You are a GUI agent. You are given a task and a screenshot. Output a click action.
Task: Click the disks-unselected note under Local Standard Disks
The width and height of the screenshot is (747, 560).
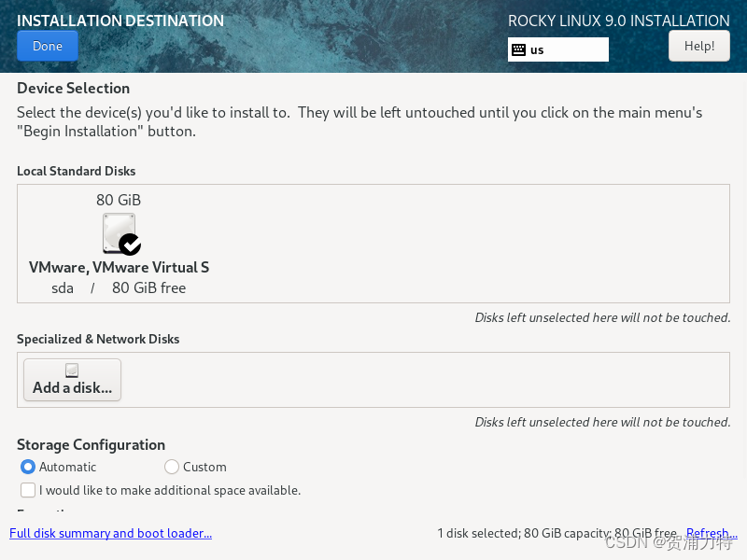602,317
